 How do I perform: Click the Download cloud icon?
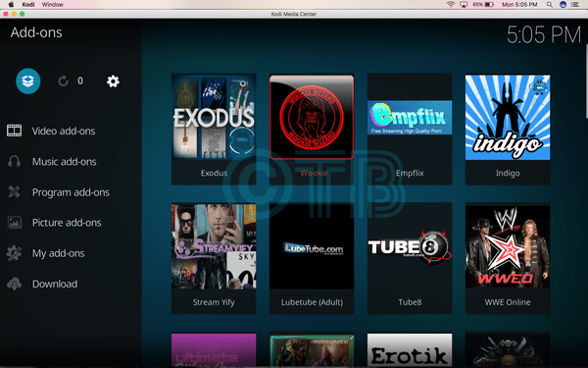coord(15,284)
